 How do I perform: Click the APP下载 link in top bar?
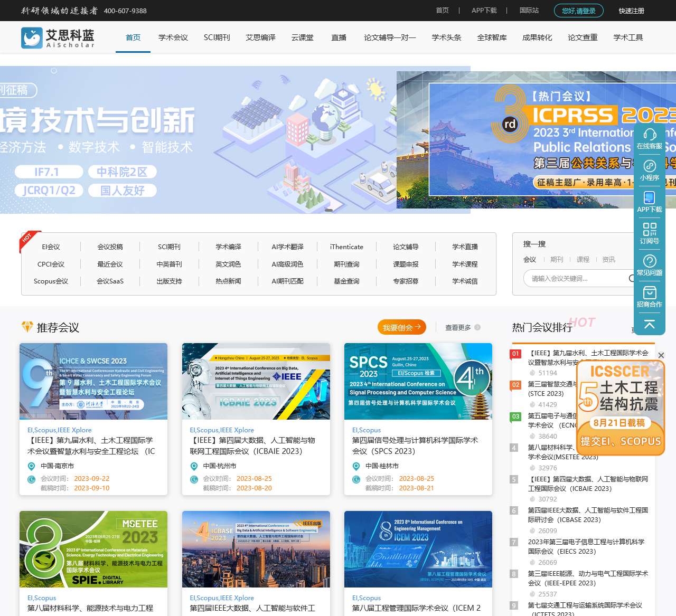coord(484,11)
